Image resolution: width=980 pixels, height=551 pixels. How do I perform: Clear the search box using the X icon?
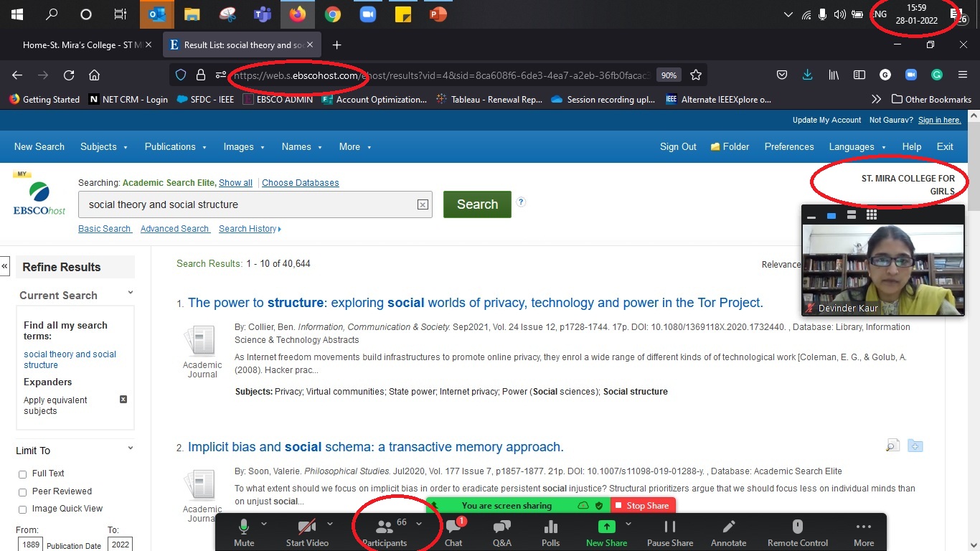(x=423, y=204)
